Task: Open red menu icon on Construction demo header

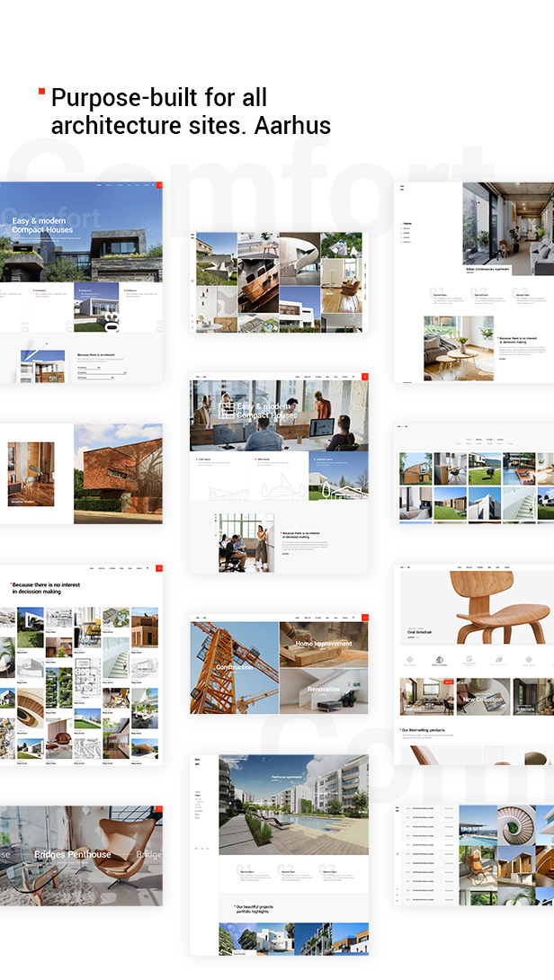Action: pos(365,618)
